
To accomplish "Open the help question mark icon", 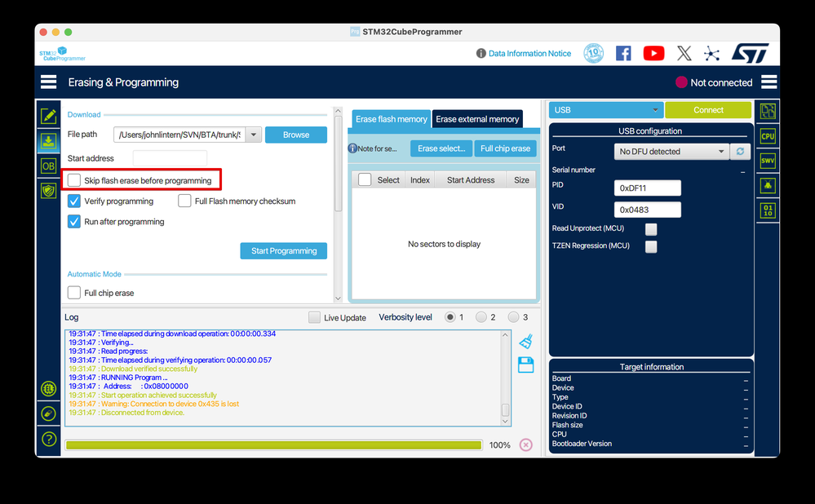I will pos(48,439).
